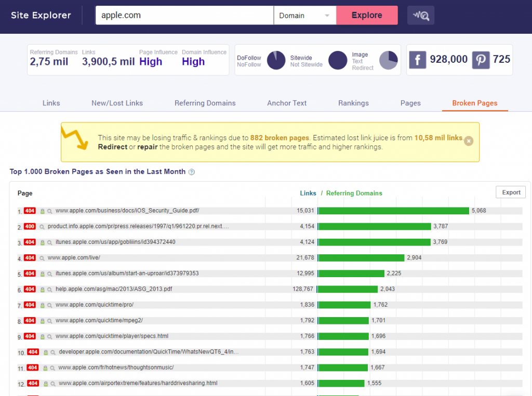Image resolution: width=532 pixels, height=396 pixels.
Task: Click the Pinterest pins icon
Action: [x=481, y=60]
